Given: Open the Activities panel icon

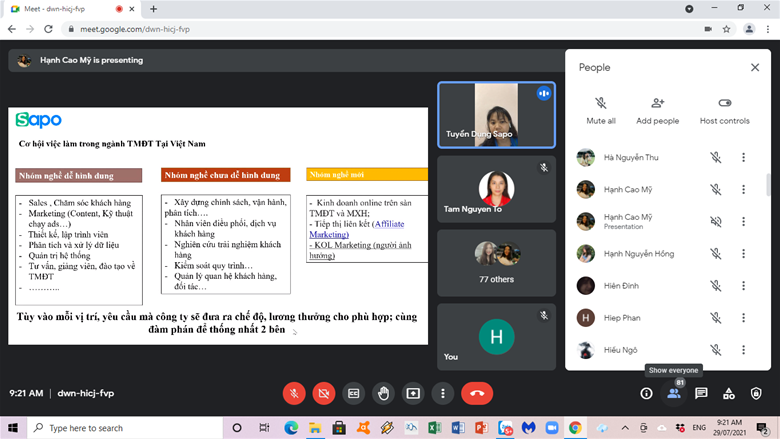Looking at the screenshot, I should point(729,393).
